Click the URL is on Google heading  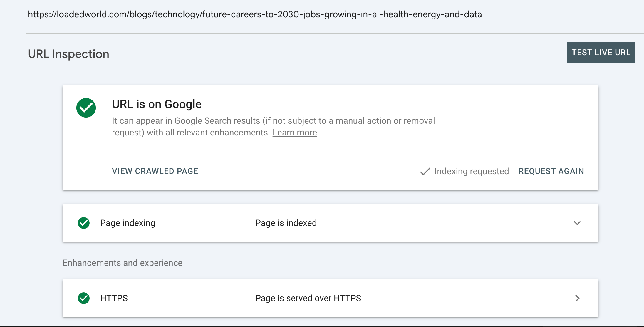click(x=157, y=104)
